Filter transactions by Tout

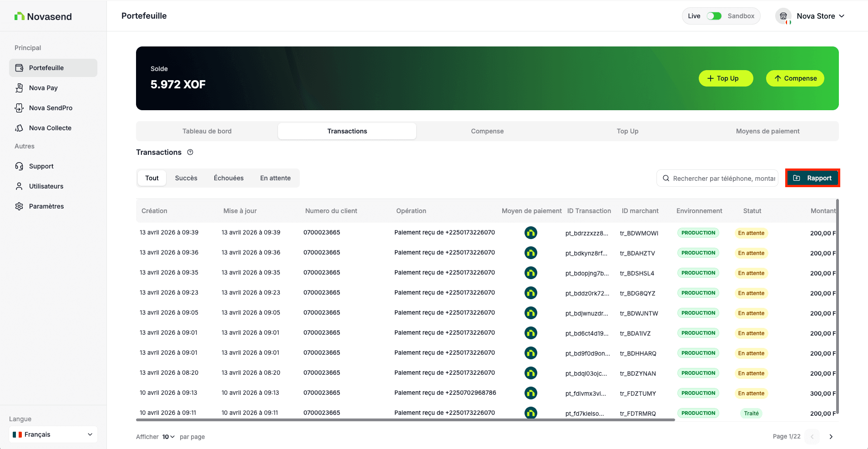[x=152, y=178]
